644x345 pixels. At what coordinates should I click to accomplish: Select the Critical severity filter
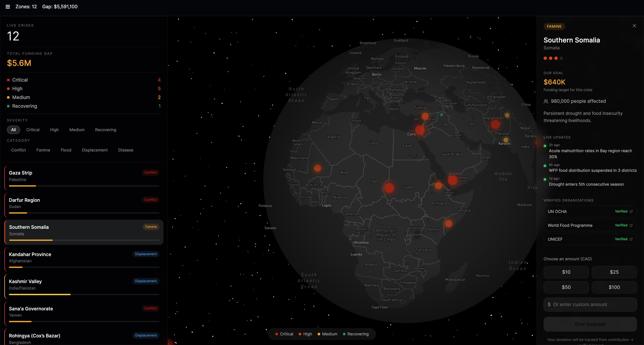tap(33, 130)
